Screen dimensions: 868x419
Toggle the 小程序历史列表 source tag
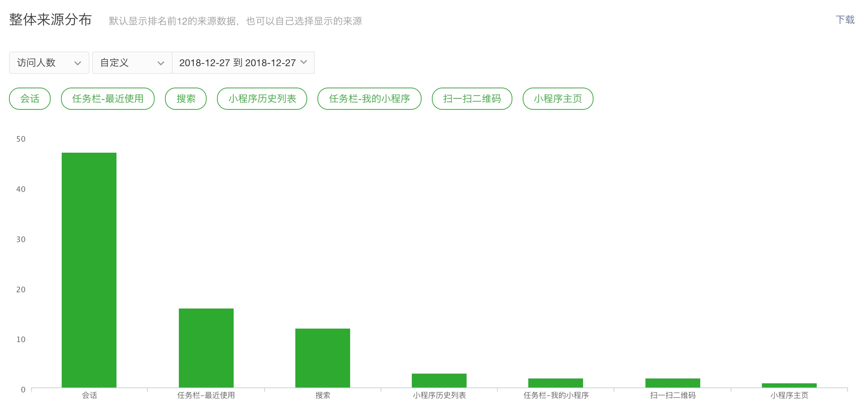tap(262, 99)
